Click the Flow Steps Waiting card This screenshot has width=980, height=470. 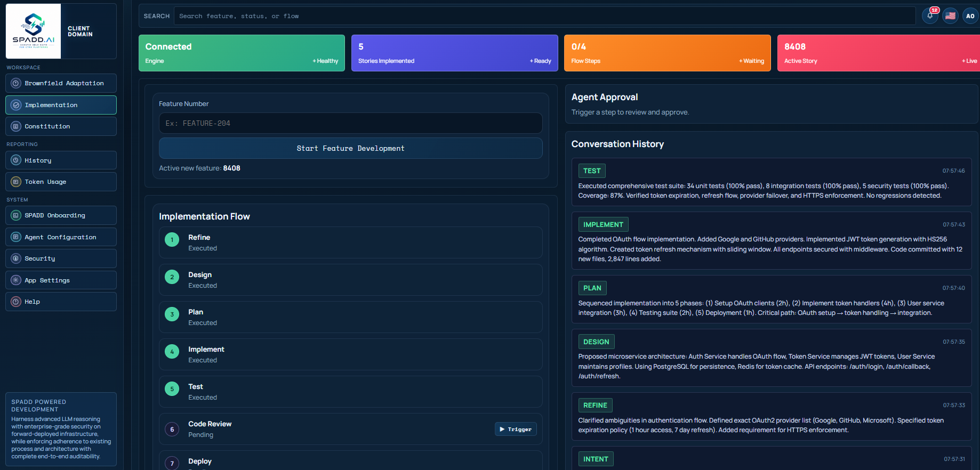click(668, 53)
